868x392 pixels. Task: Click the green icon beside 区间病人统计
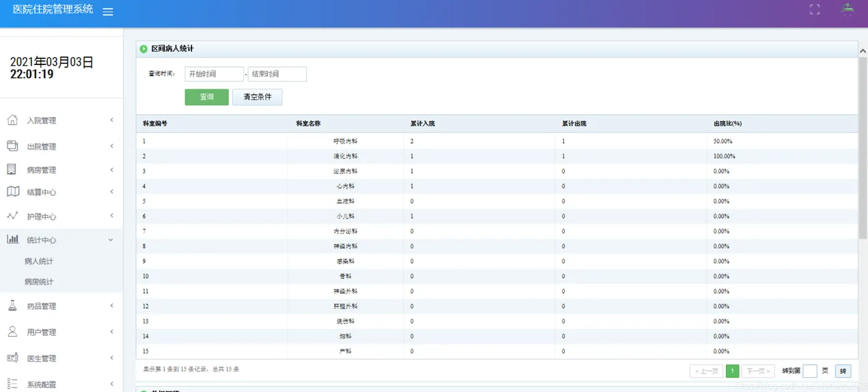click(x=144, y=49)
